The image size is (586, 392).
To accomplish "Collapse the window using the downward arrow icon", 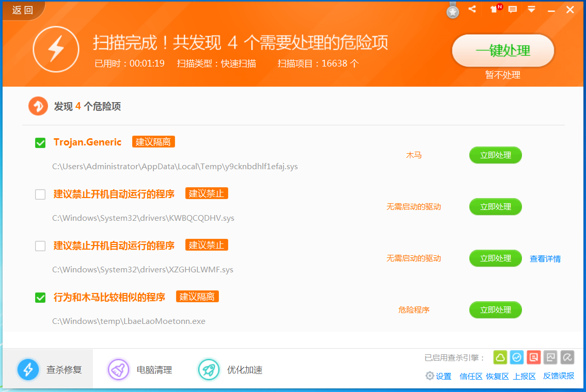I will [531, 9].
